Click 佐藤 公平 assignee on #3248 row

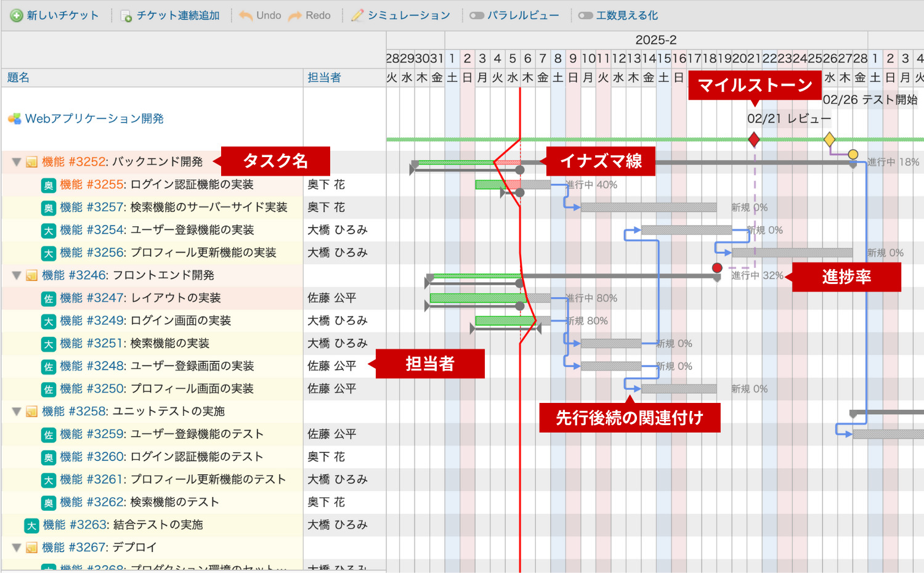click(x=332, y=366)
